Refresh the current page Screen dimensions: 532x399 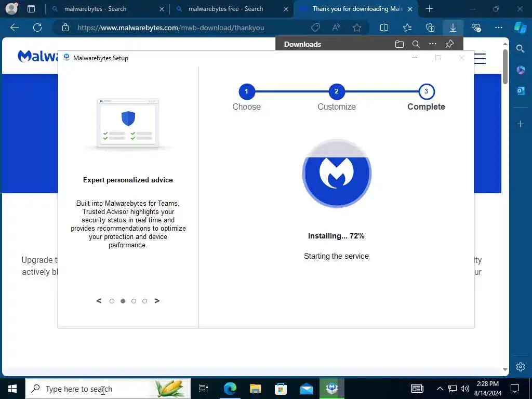[37, 28]
